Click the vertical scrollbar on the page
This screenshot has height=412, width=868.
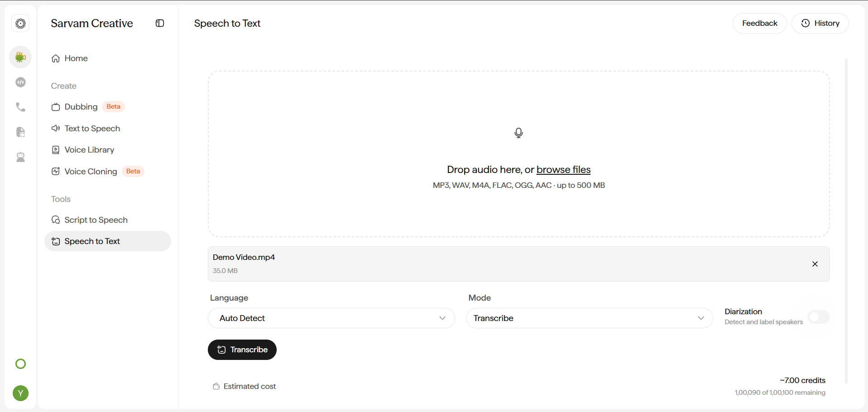click(846, 221)
